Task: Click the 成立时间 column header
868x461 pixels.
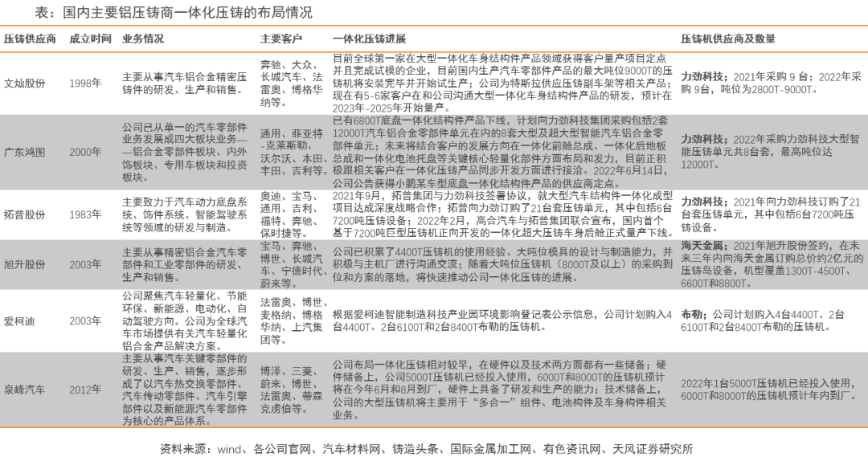Action: tap(90, 39)
